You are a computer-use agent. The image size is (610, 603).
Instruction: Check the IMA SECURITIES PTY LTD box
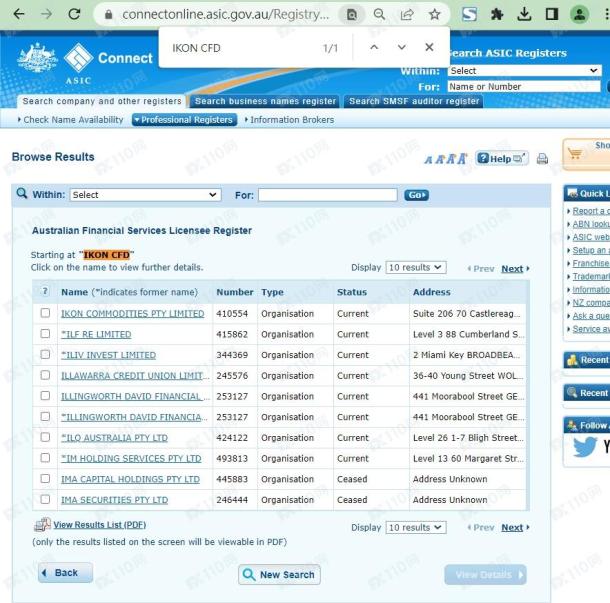click(x=45, y=499)
